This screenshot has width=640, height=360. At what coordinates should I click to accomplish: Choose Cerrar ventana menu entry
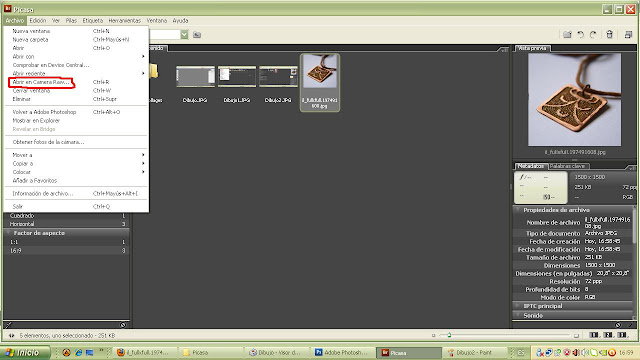pyautogui.click(x=76, y=91)
